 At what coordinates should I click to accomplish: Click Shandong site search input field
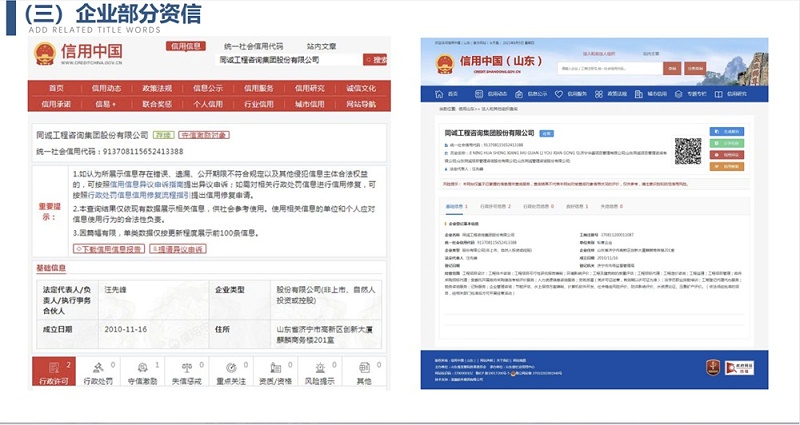coord(610,68)
